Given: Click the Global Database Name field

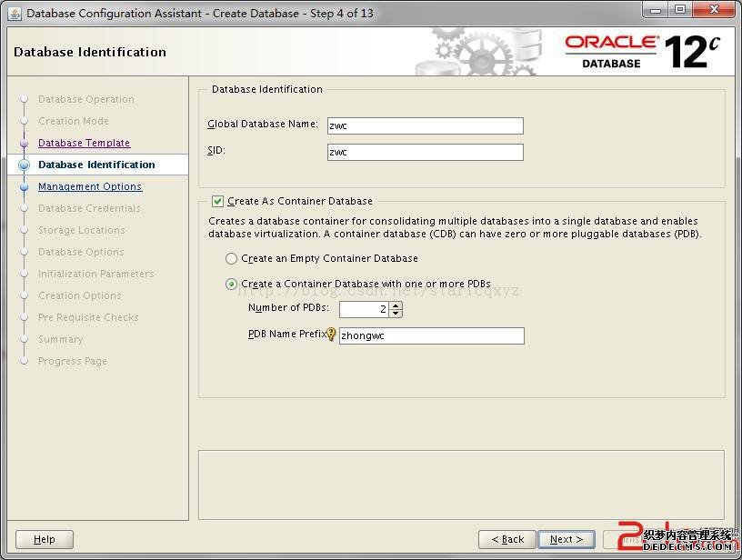Looking at the screenshot, I should [425, 126].
